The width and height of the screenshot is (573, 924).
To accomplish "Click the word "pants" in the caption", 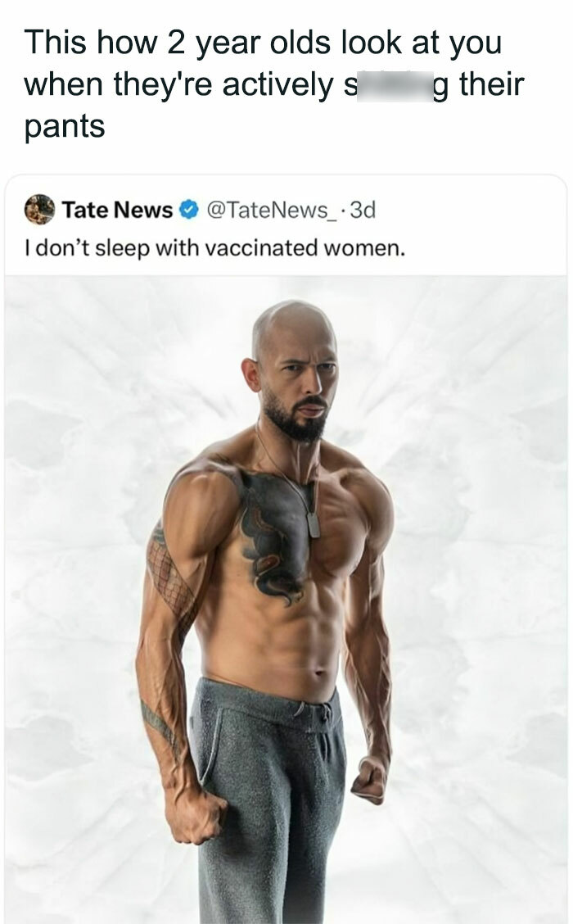I will 65,127.
